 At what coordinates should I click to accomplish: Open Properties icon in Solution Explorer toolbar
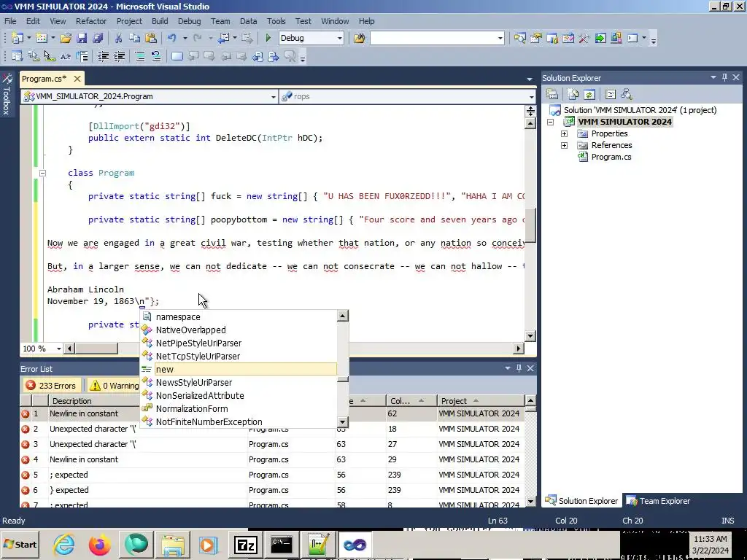click(552, 94)
